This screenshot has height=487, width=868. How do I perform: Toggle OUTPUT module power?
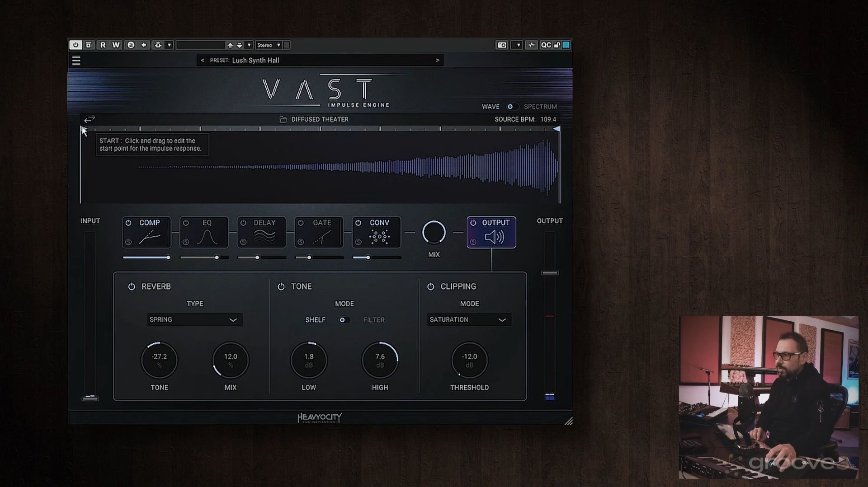tap(473, 223)
